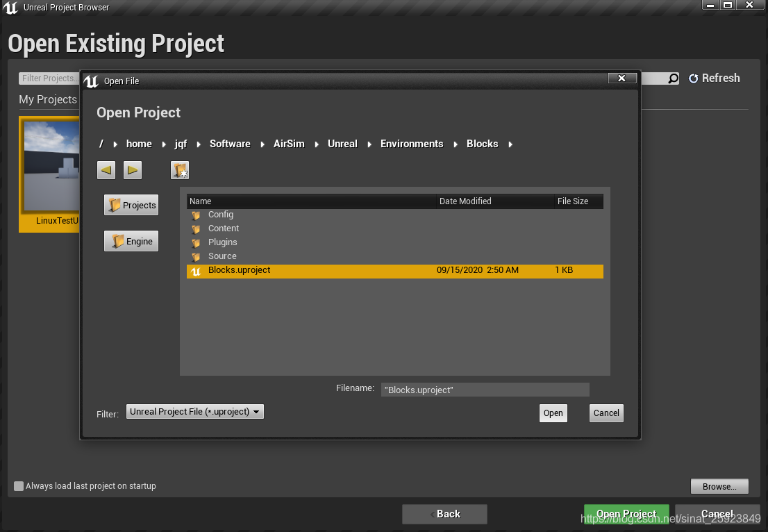Expand arrow after Environments breadcrumb
Screen dimensions: 768x532
455,144
